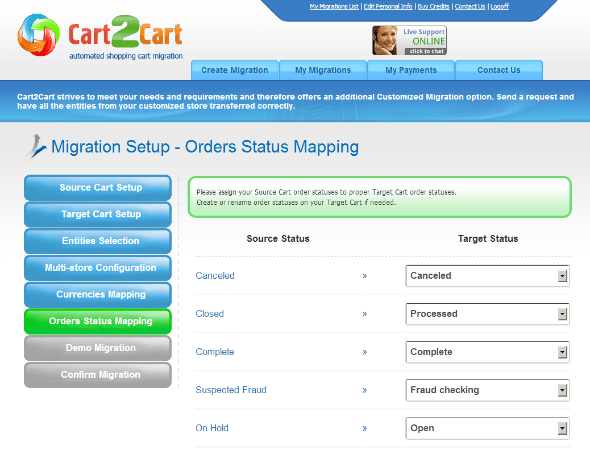Click Canceled source status text
The image size is (590, 454).
tap(215, 276)
